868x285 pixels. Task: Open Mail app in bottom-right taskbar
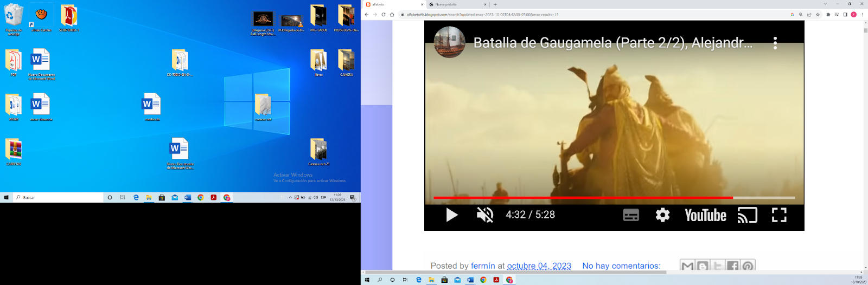[x=457, y=280]
